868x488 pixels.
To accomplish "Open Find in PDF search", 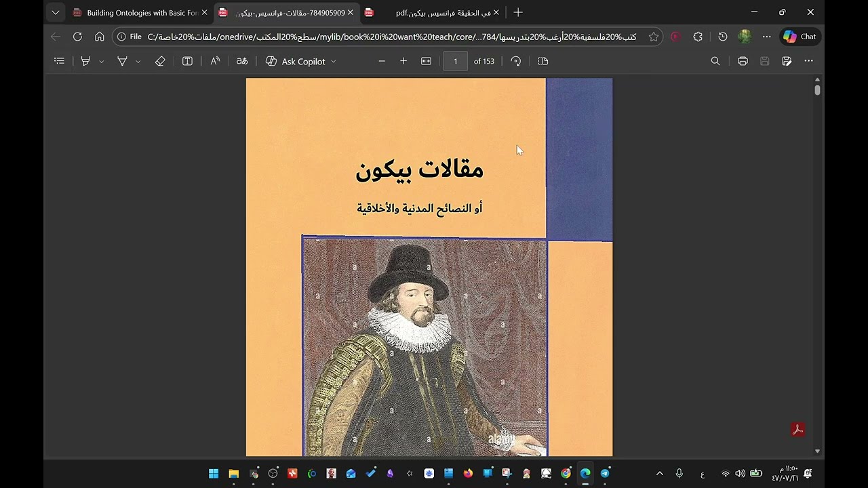I will coord(715,61).
